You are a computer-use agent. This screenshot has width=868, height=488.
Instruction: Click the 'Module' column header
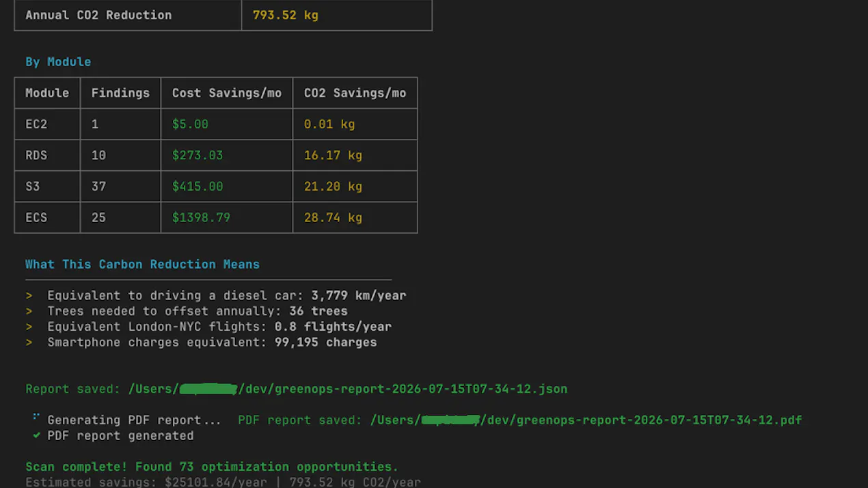[x=47, y=93]
